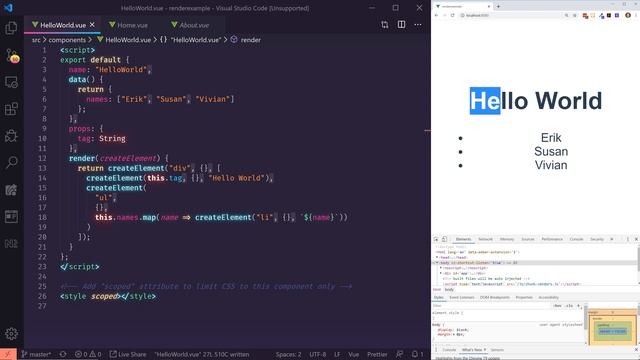The width and height of the screenshot is (640, 360).
Task: Click the Open Changes compare icon
Action: pyautogui.click(x=384, y=25)
